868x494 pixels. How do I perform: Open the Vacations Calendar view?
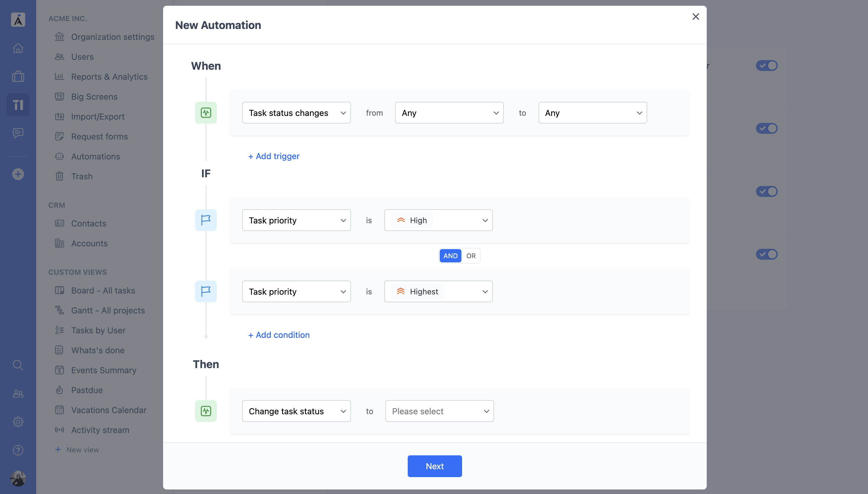pos(109,410)
